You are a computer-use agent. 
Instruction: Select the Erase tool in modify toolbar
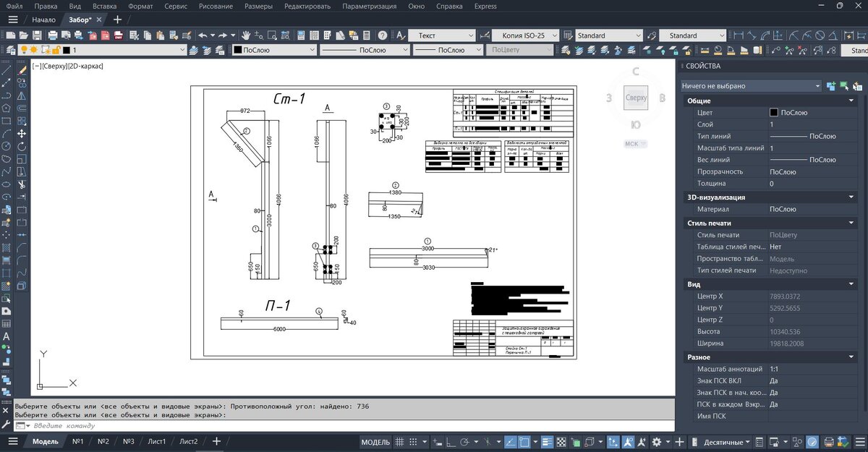(x=22, y=71)
